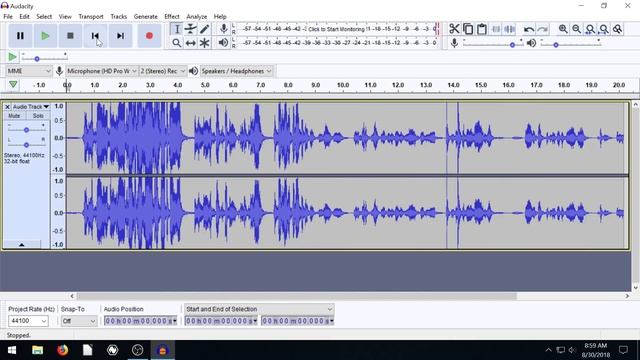This screenshot has height=360, width=640.
Task: Open Start and End of Selection dropdown
Action: click(259, 309)
